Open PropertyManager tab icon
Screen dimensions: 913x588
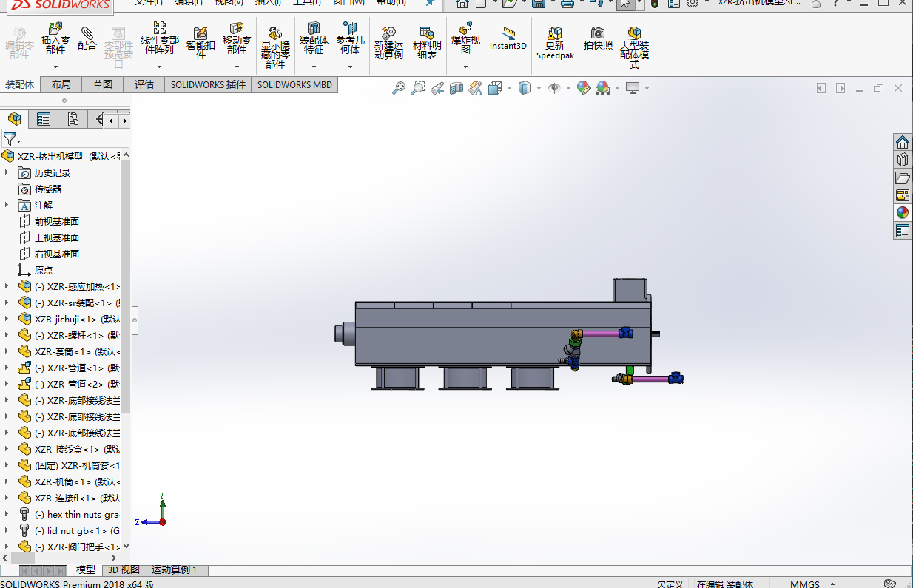tap(44, 119)
